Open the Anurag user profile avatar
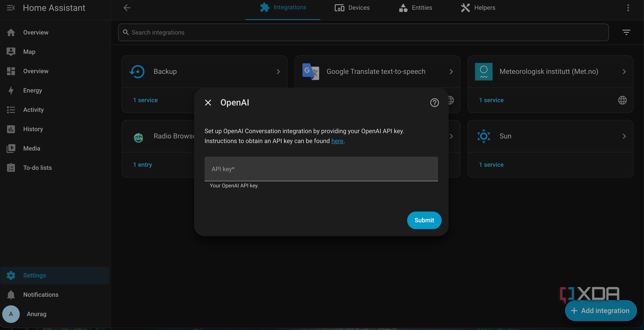644x330 pixels. (11, 314)
